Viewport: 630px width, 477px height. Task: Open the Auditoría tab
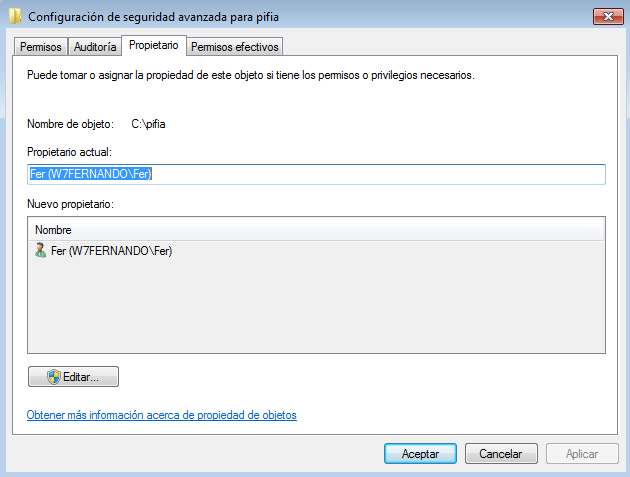point(95,47)
